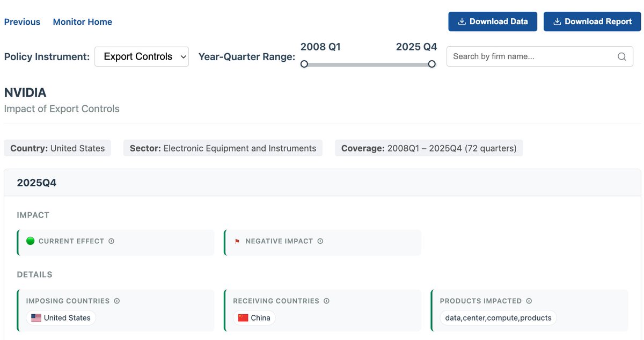Click info icon next to Negative Impact
This screenshot has width=644, height=340.
click(x=320, y=241)
